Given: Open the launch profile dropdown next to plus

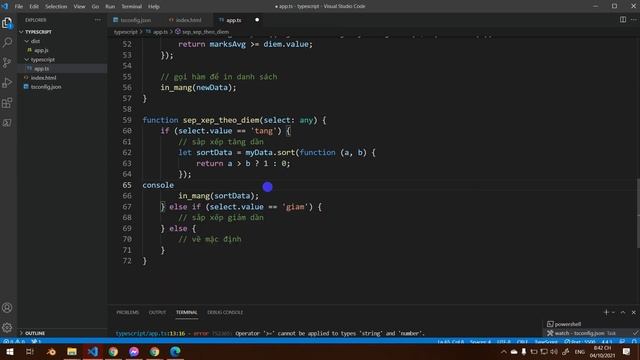Looking at the screenshot, I should (613, 312).
